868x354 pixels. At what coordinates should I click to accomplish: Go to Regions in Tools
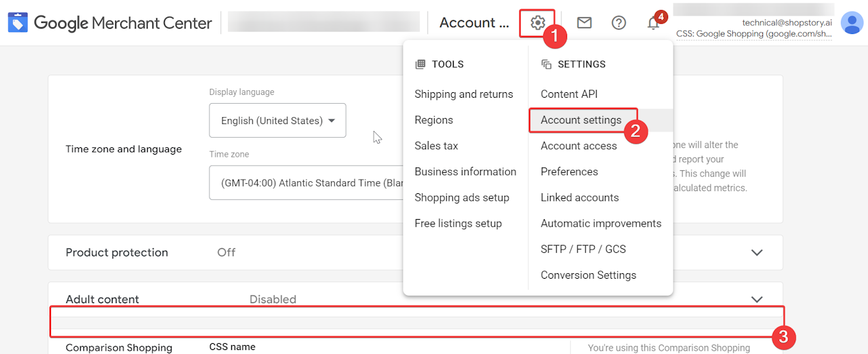434,120
